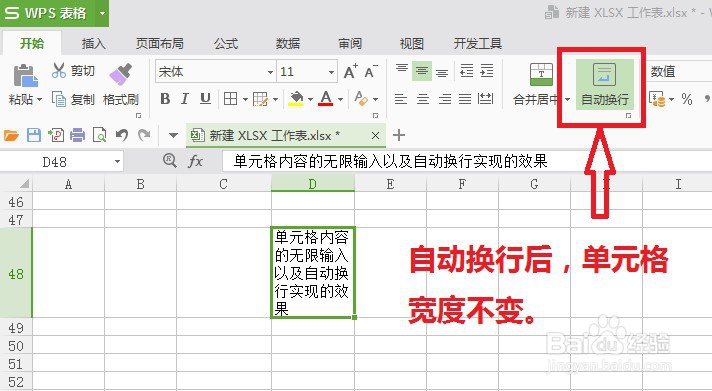This screenshot has height=391, width=712.
Task: Click the justify alignment icon
Action: coord(465,99)
